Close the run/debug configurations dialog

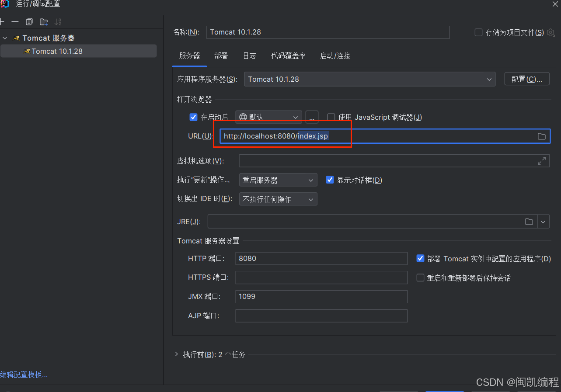click(x=555, y=4)
